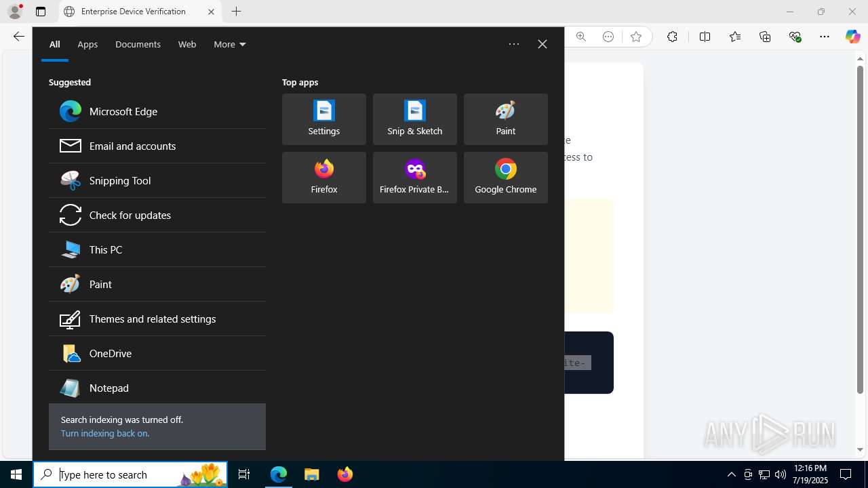This screenshot has width=868, height=488.
Task: Show hidden system tray icons
Action: click(x=731, y=474)
